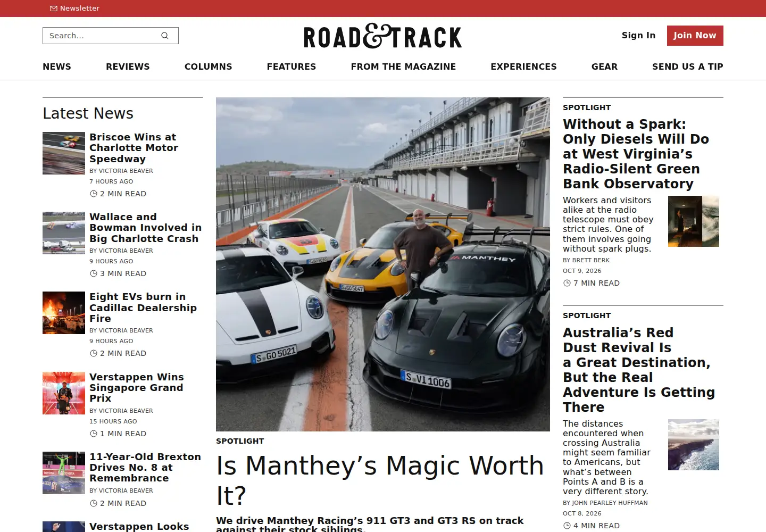Image resolution: width=766 pixels, height=532 pixels.
Task: Click the clock icon beside 4 MIN READ
Action: (x=567, y=526)
